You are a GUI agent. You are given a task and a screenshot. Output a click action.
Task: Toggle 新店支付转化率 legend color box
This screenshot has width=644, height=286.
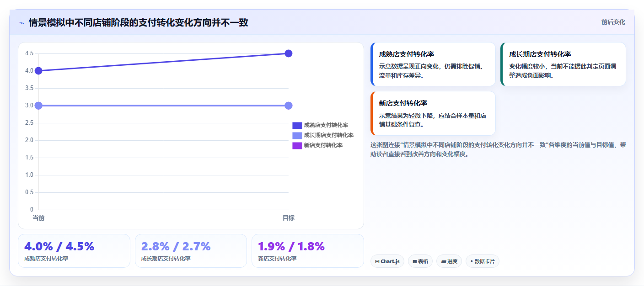[297, 145]
